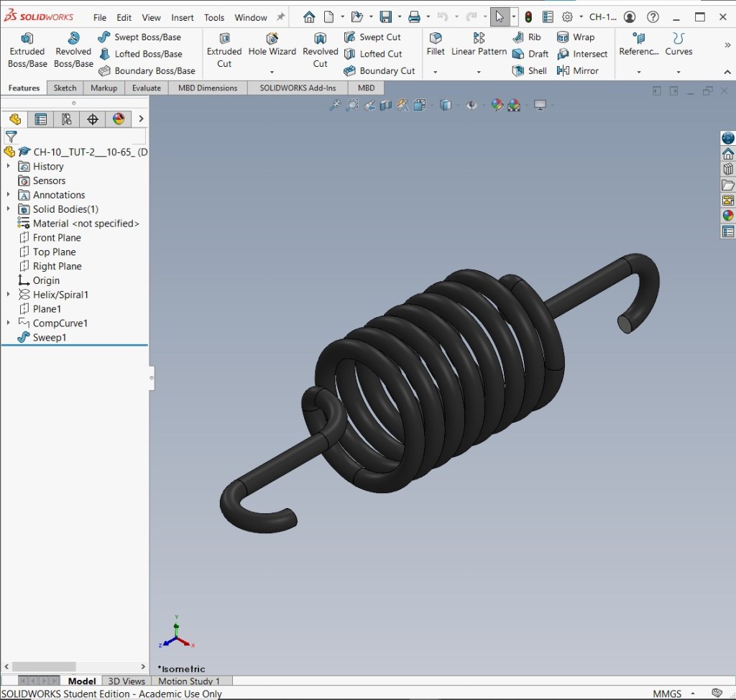Select the Revolved Boss/Base tool
Screen dimensions: 736x700
73,50
